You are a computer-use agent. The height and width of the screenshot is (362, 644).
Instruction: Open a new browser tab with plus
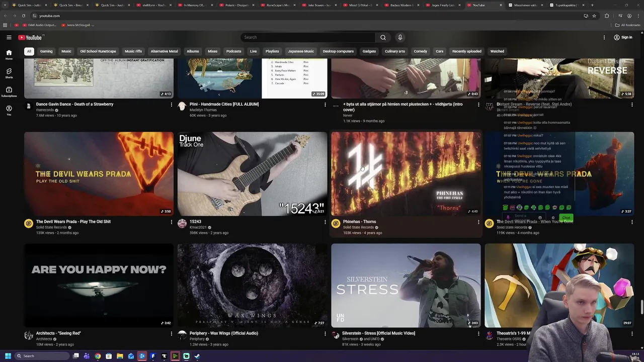click(x=592, y=5)
